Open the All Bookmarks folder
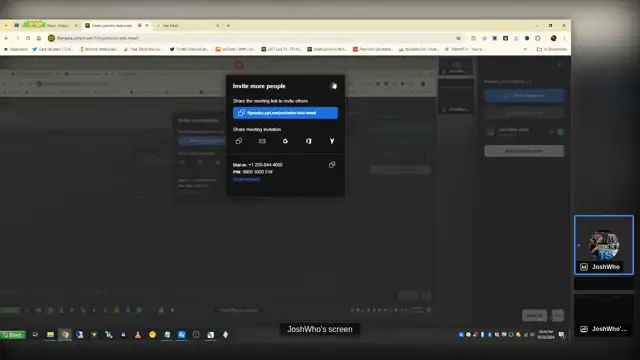The height and width of the screenshot is (360, 640). coord(552,49)
